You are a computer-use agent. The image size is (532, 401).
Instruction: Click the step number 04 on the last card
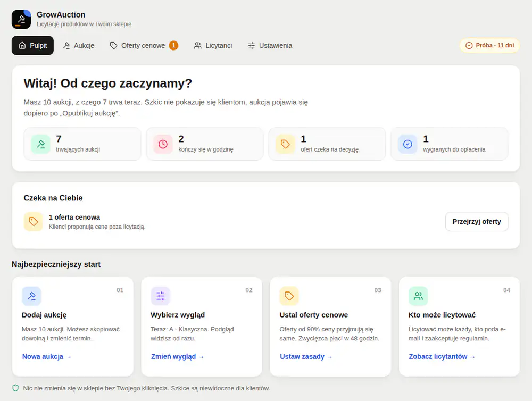[506, 290]
